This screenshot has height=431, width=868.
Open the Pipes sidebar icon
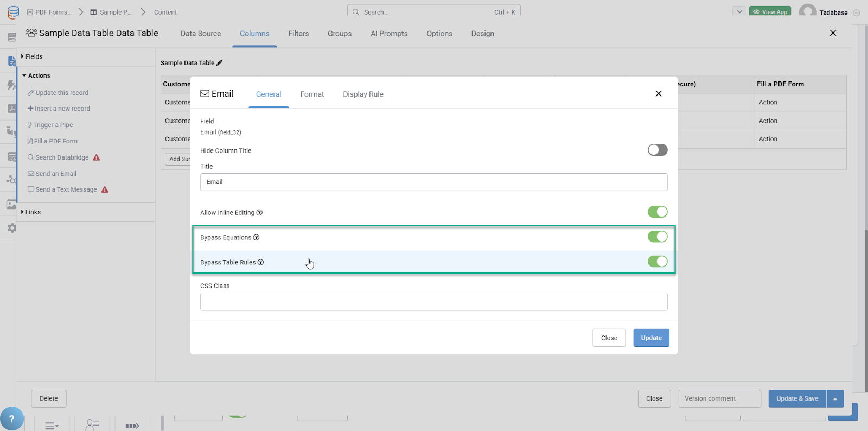click(11, 132)
